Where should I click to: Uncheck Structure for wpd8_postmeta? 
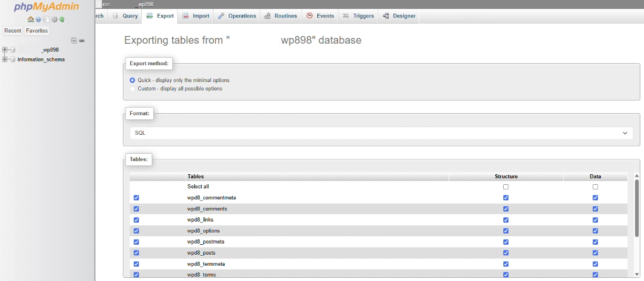(506, 242)
